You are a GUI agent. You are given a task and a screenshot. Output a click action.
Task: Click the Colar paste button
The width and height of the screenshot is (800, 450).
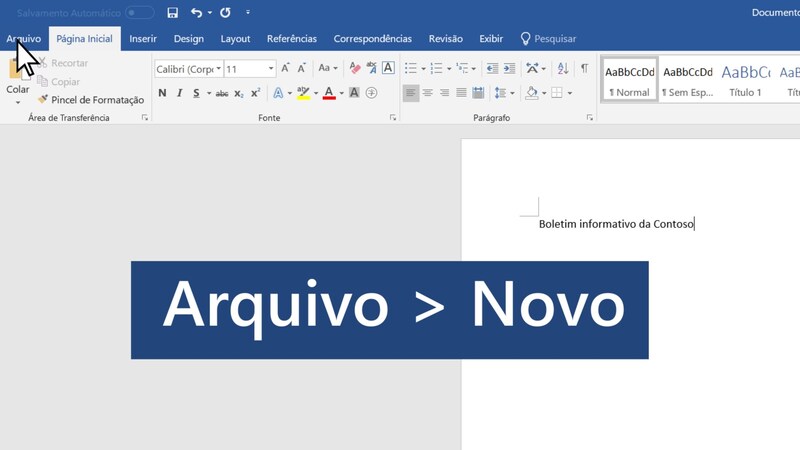tap(18, 78)
